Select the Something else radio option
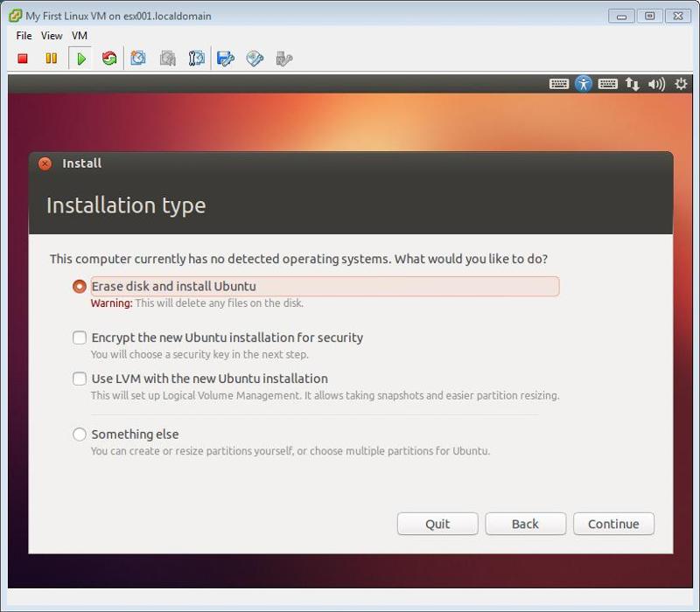This screenshot has height=612, width=700. click(80, 434)
